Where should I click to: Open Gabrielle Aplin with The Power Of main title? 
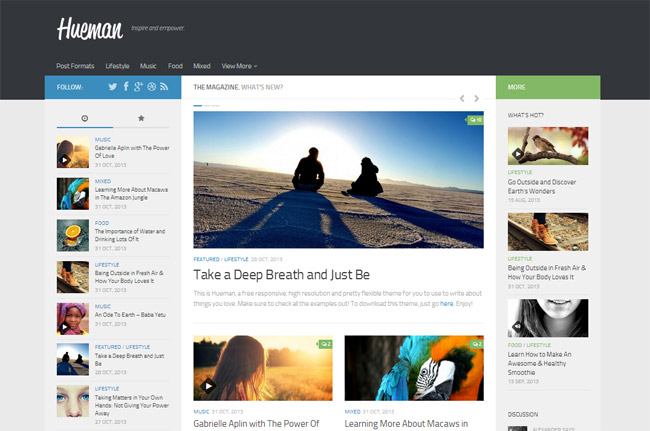pos(256,424)
